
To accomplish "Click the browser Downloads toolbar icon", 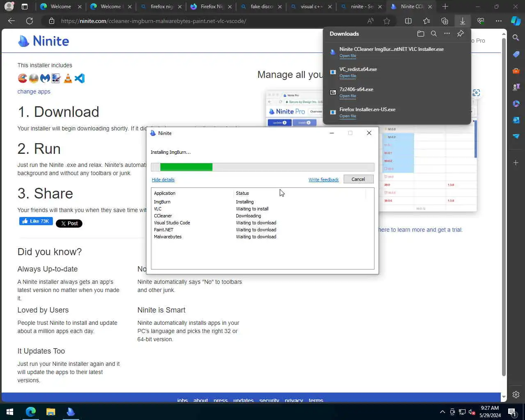I will coord(463,21).
